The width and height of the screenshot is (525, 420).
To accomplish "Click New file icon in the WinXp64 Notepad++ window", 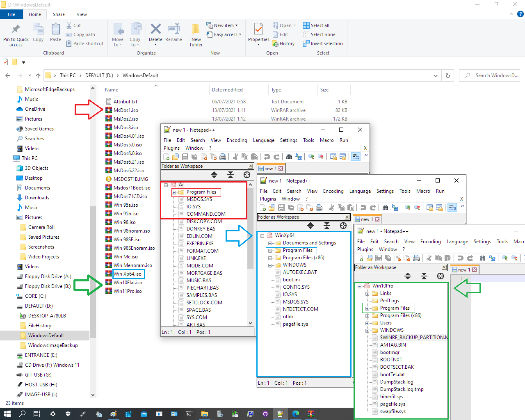I will click(x=262, y=208).
